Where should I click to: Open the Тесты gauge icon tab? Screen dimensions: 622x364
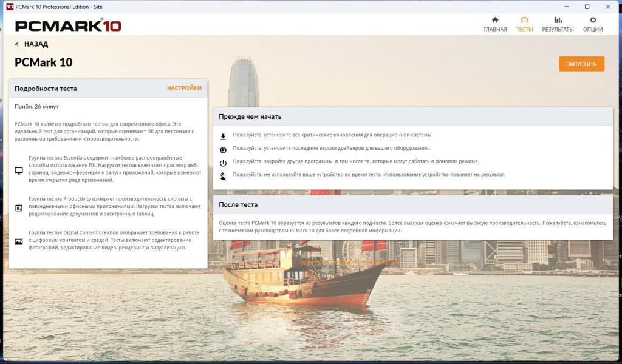coord(524,21)
